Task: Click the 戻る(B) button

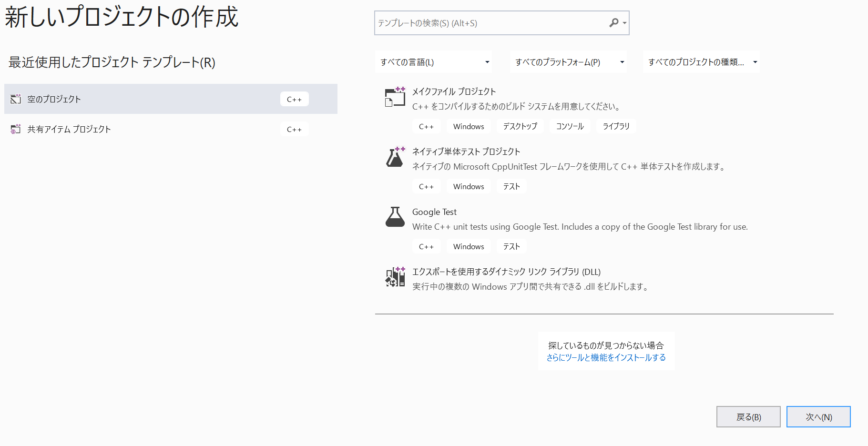Action: [748, 417]
